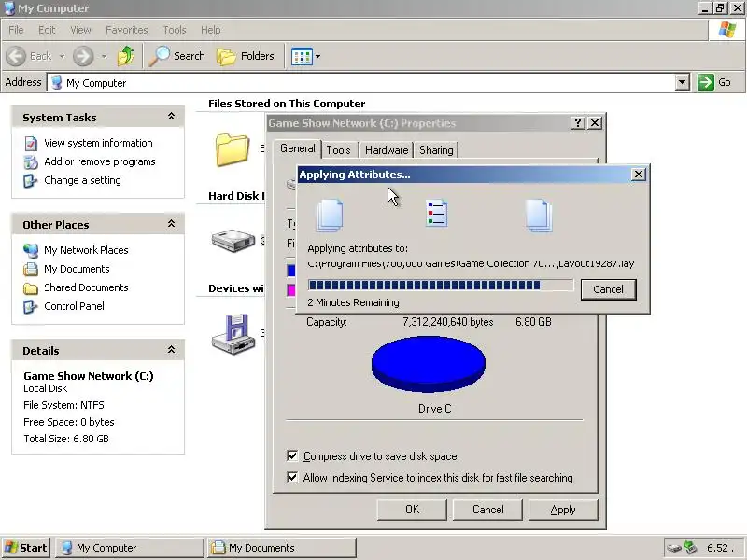
Task: Open the Help menu
Action: pyautogui.click(x=211, y=30)
